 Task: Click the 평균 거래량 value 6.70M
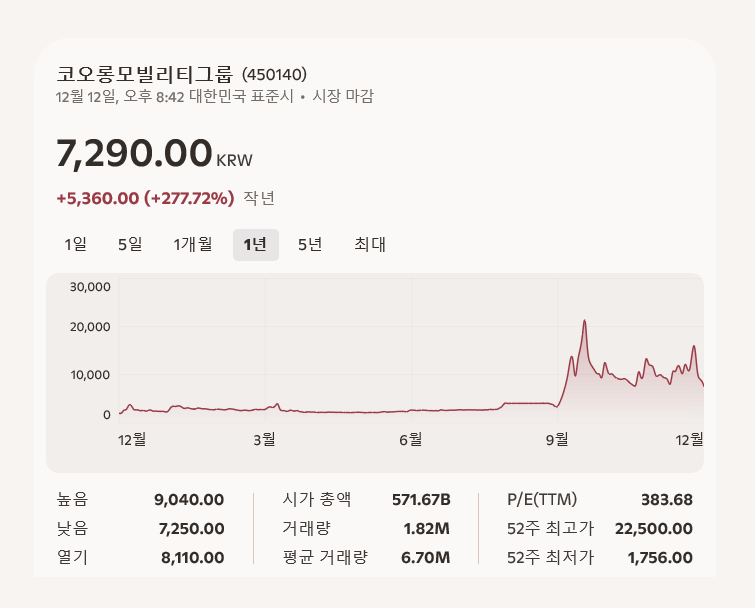click(x=426, y=557)
